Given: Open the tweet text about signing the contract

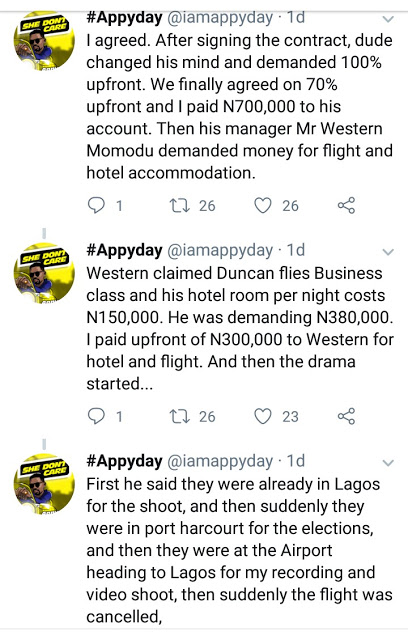Looking at the screenshot, I should coord(239,107).
